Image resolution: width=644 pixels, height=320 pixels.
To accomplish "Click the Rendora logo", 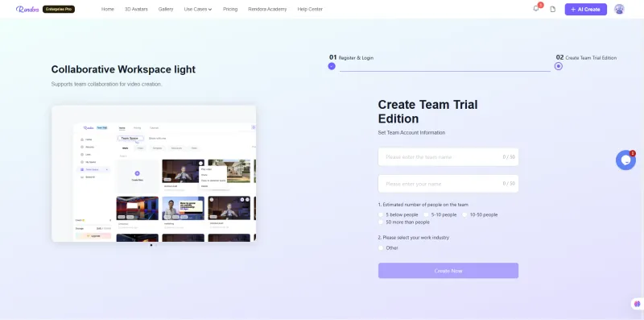I will point(27,9).
